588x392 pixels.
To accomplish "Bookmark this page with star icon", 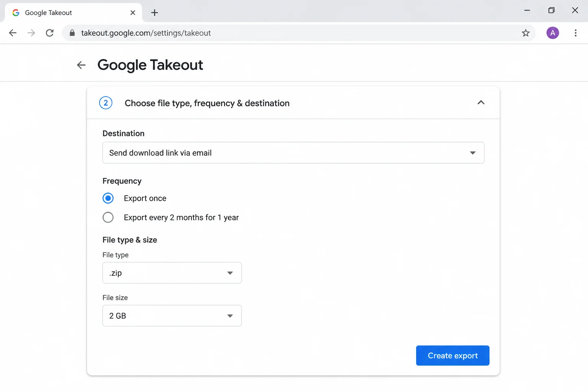I will tap(526, 33).
